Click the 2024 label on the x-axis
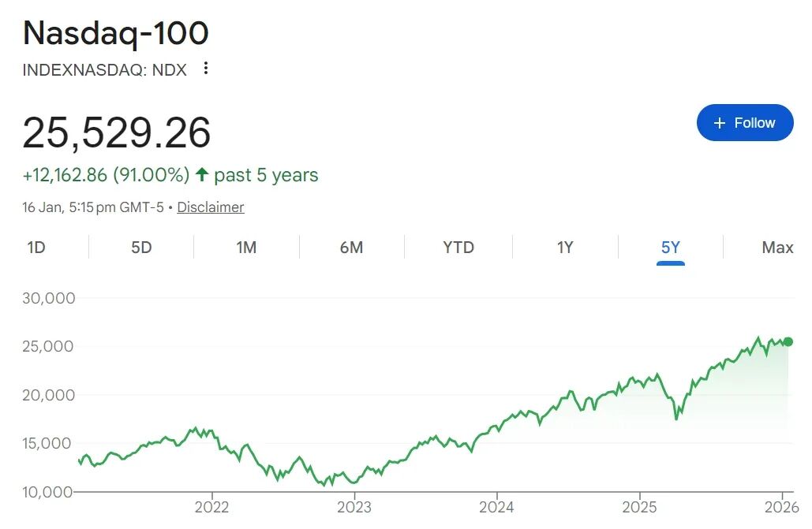This screenshot has width=812, height=529. pyautogui.click(x=496, y=507)
